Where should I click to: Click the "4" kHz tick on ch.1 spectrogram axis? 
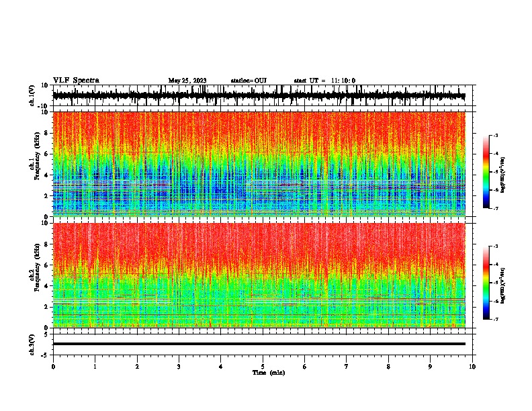[x=46, y=175]
